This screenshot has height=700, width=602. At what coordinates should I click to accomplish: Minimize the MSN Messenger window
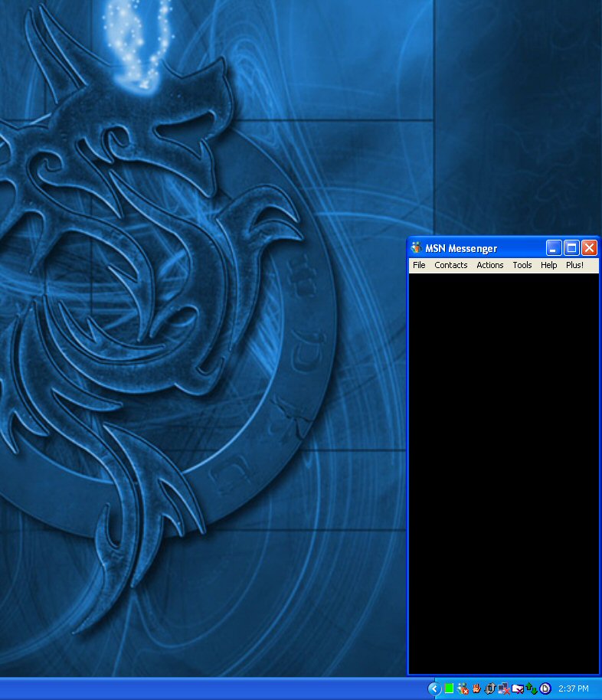click(554, 248)
